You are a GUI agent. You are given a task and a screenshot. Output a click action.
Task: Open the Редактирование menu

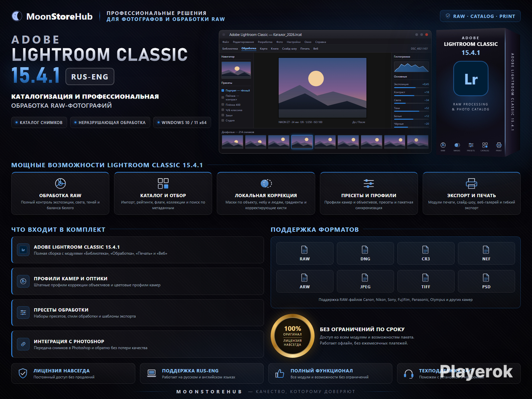[243, 42]
